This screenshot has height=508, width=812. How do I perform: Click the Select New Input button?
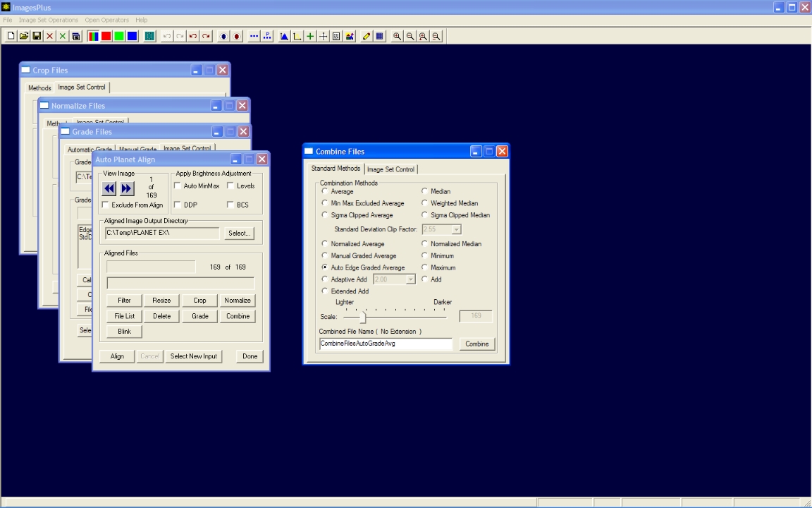coord(194,356)
